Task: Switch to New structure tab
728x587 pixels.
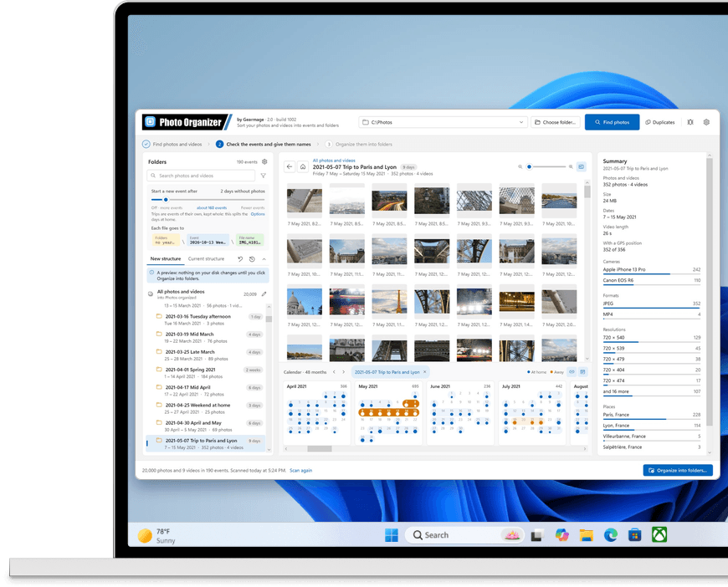Action: (166, 259)
